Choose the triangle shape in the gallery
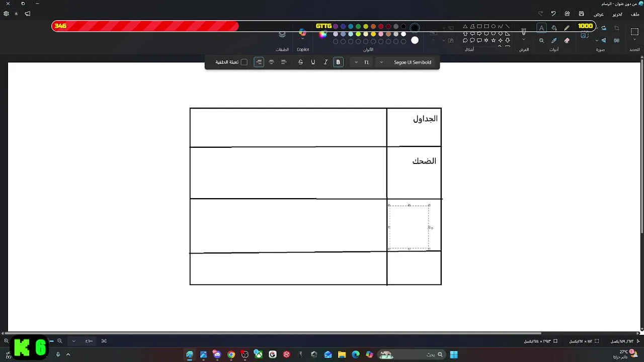This screenshot has height=362, width=644. 465,27
